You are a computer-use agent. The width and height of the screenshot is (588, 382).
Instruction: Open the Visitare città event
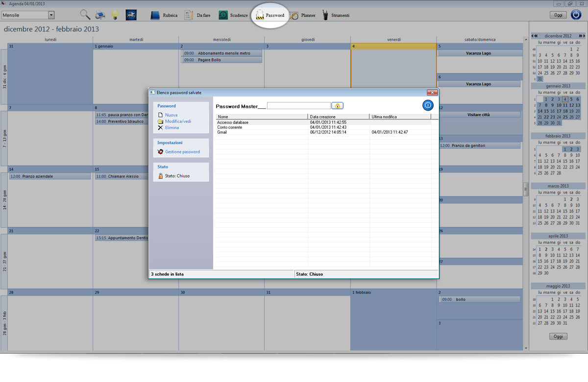[x=479, y=115]
